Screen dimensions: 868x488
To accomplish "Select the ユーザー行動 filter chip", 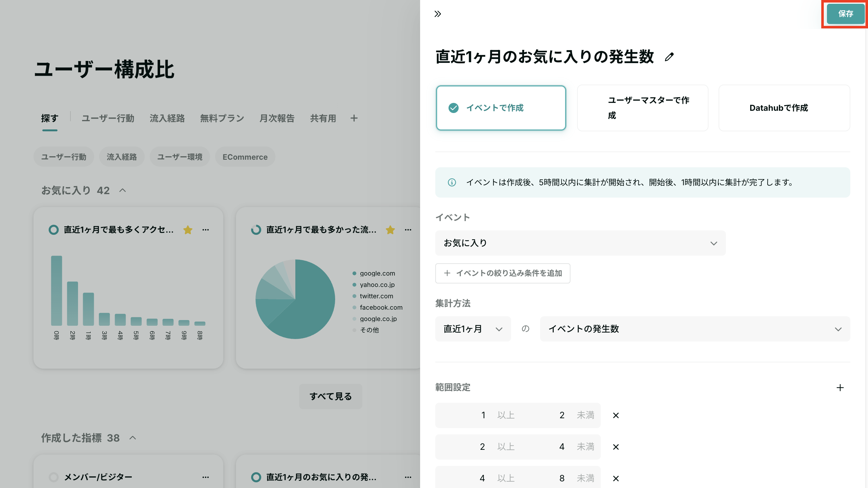I will 64,157.
